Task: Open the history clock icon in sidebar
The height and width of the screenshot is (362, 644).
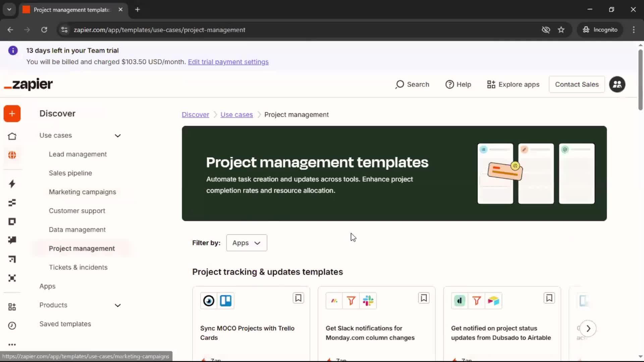Action: (x=12, y=325)
